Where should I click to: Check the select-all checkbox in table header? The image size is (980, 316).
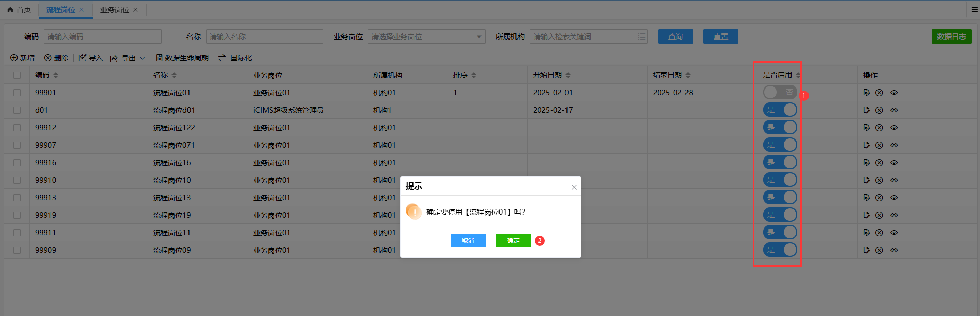coord(17,75)
